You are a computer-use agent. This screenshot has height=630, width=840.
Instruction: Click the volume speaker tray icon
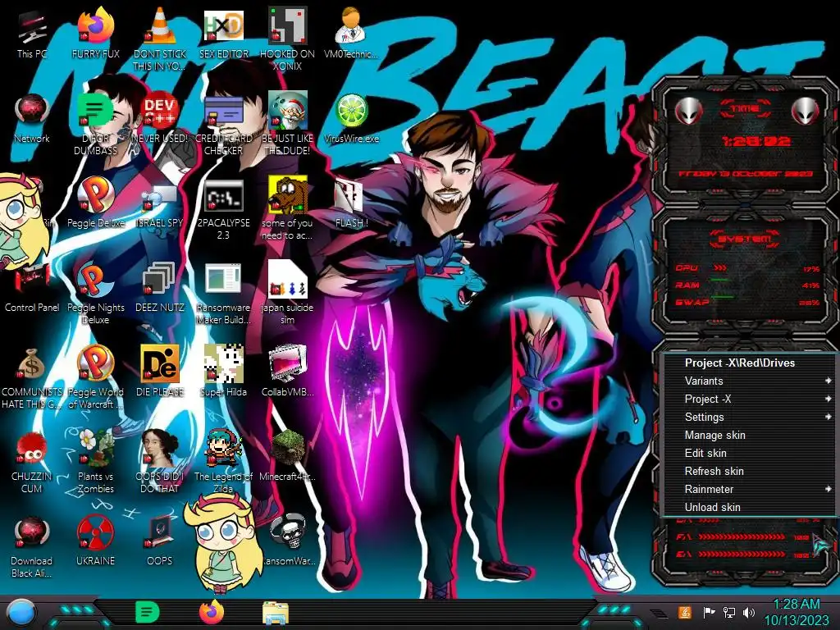tap(749, 612)
